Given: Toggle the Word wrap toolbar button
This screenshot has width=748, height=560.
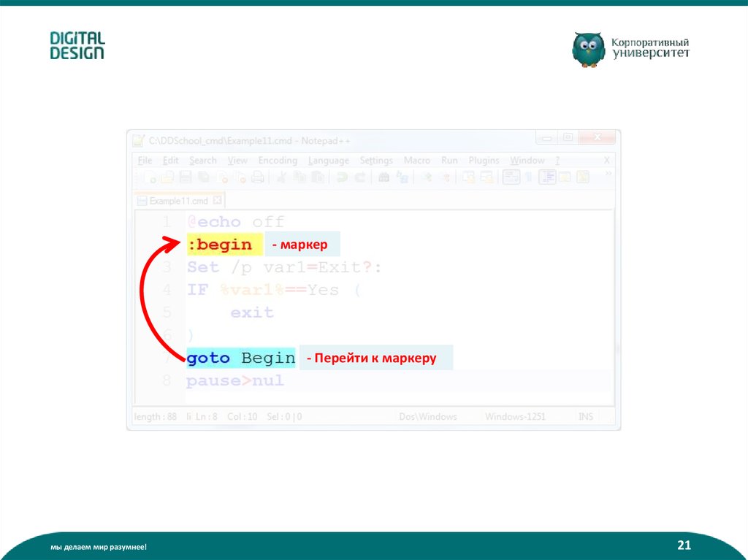Looking at the screenshot, I should pos(511,177).
